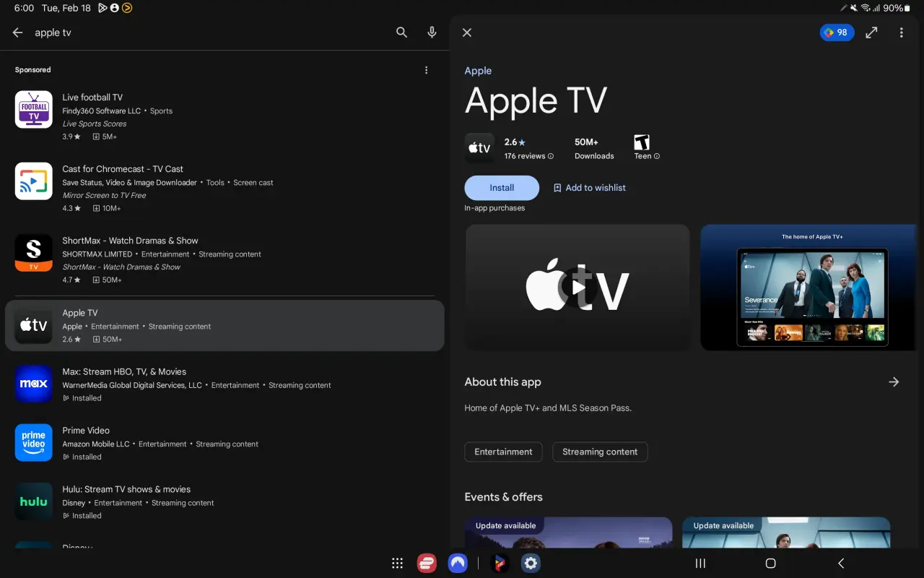Select Apple TV icon in results list
Viewport: 924px width, 578px height.
point(34,325)
